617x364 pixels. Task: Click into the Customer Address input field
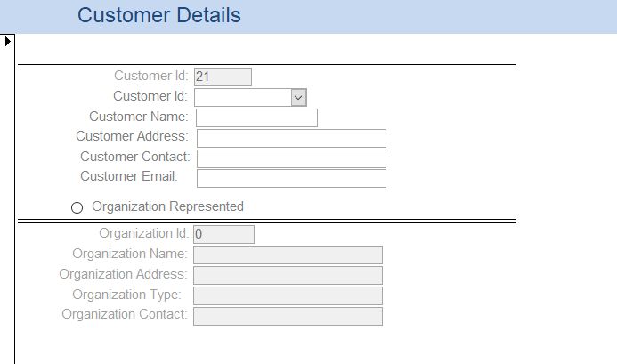click(291, 138)
